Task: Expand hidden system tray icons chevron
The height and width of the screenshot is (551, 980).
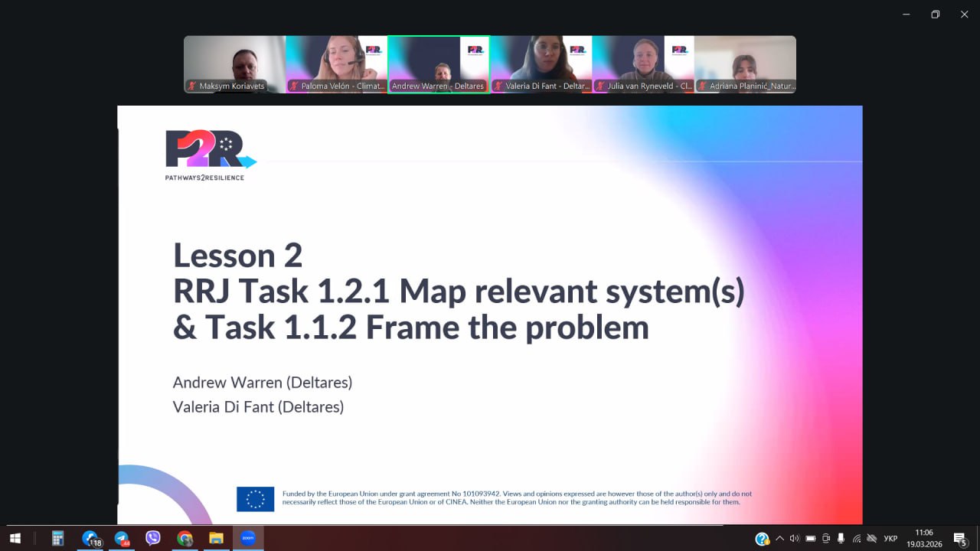Action: tap(779, 539)
